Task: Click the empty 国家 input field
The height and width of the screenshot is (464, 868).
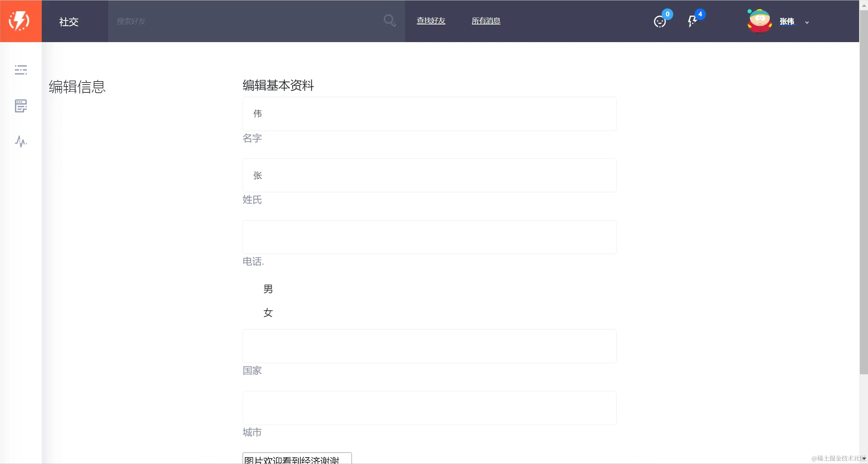Action: (x=429, y=346)
